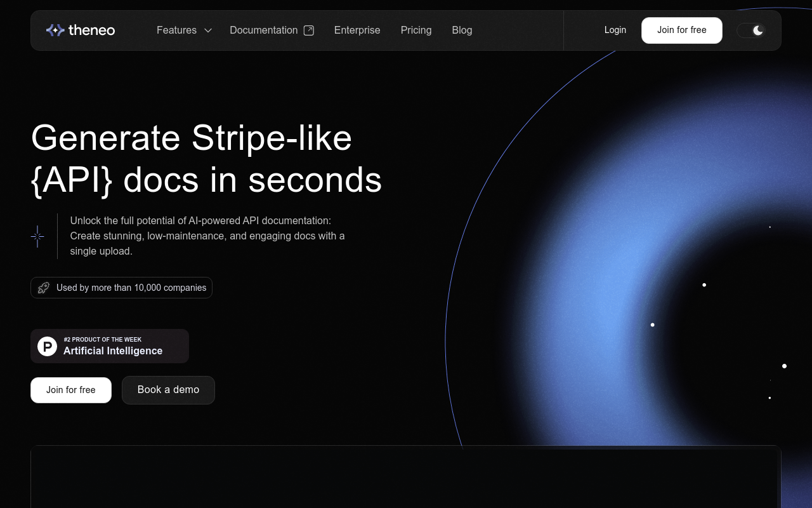Image resolution: width=812 pixels, height=508 pixels.
Task: Open the Features menu label
Action: tap(176, 30)
